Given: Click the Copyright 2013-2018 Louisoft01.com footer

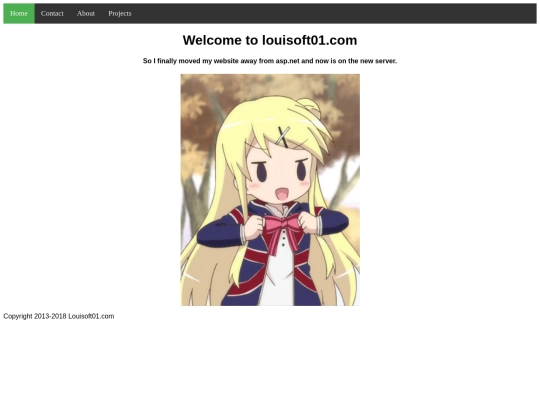Looking at the screenshot, I should click(x=59, y=316).
